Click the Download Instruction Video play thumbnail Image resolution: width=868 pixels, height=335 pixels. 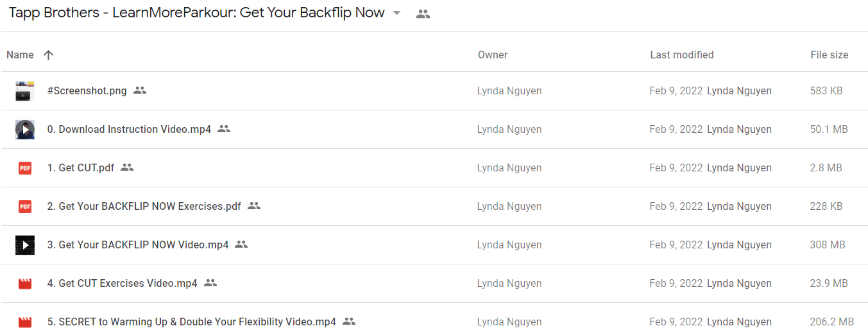[24, 130]
